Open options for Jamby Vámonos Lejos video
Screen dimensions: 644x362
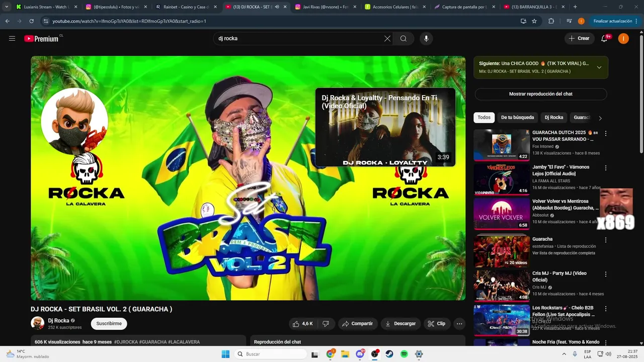coord(606,167)
